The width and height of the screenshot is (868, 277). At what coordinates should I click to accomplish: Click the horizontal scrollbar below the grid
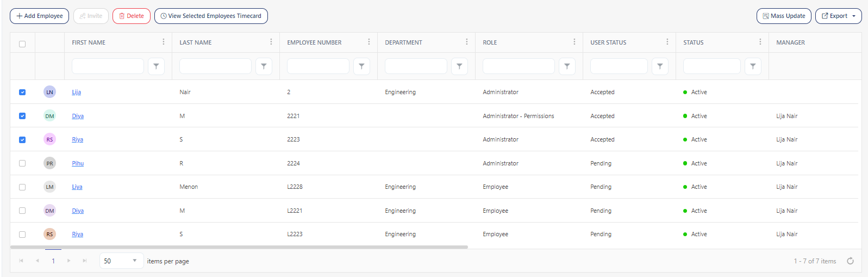(239, 247)
